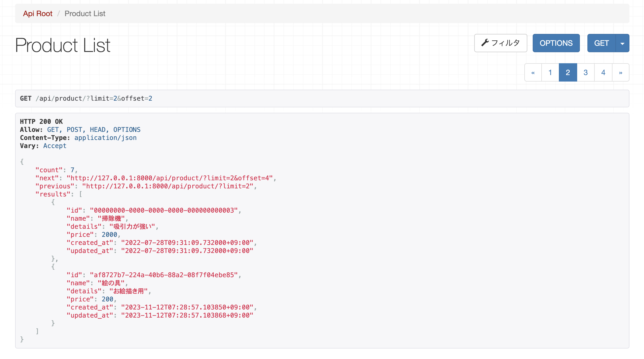Go to previous page with « arrow
Screen dimensions: 644x359
click(x=533, y=72)
